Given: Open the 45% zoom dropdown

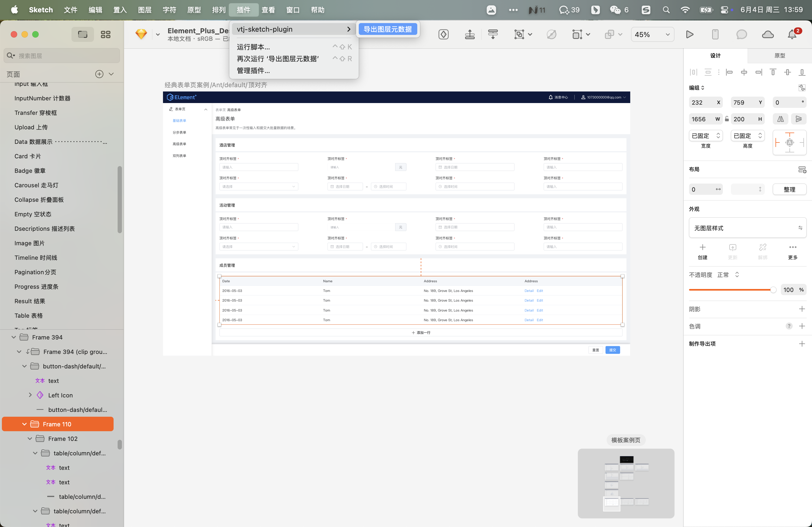Looking at the screenshot, I should click(652, 34).
